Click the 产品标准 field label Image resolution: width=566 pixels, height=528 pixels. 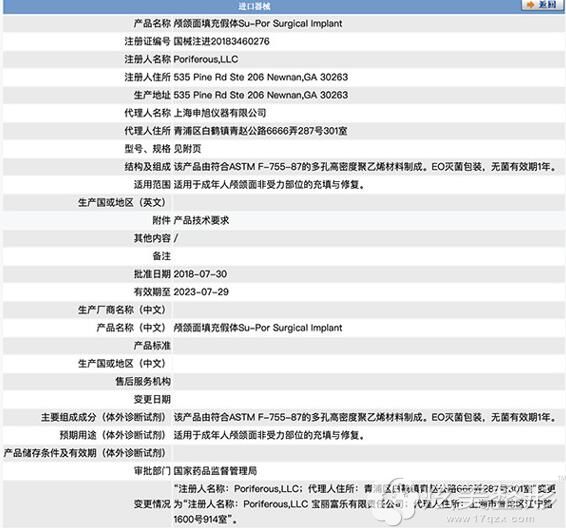[x=152, y=346]
